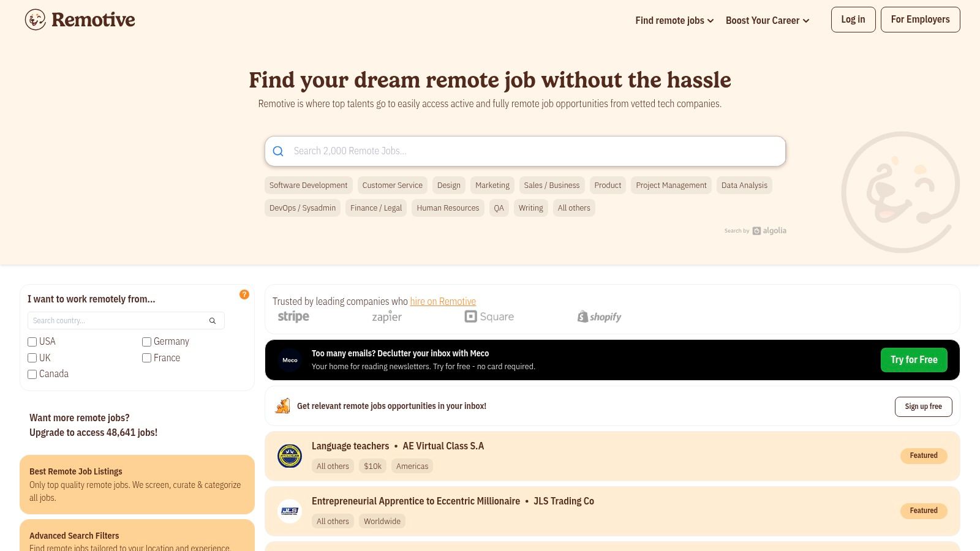
Task: Select the France checkbox
Action: 147,358
